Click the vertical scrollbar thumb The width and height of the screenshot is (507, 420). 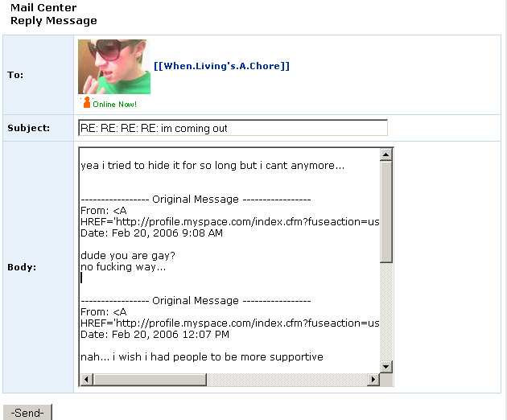point(385,212)
